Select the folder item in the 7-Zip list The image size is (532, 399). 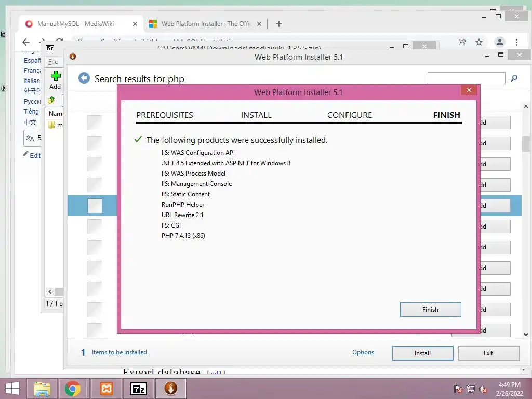55,125
